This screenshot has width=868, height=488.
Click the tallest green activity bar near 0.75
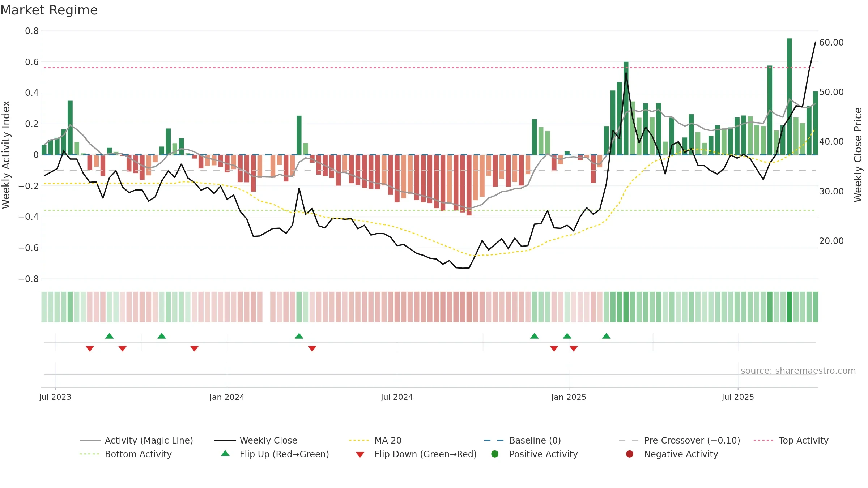click(789, 97)
